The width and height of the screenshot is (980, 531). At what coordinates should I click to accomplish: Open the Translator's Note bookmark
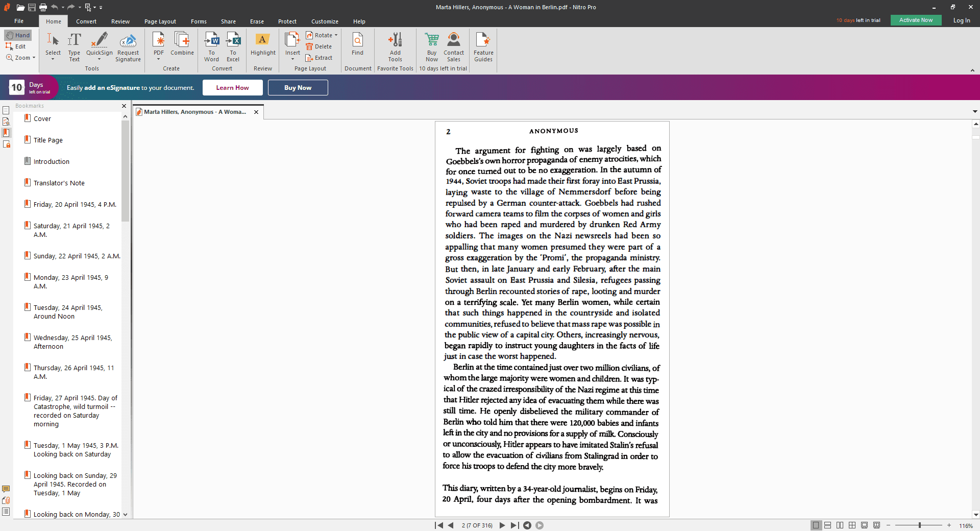point(59,183)
